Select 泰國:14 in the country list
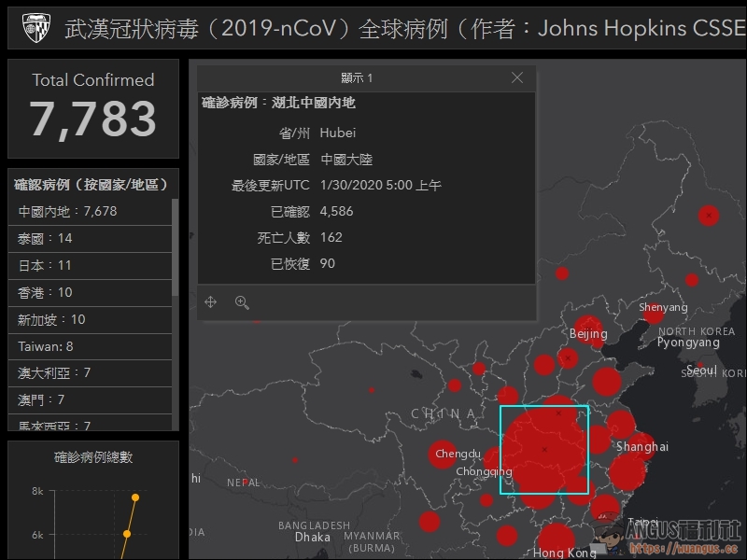 90,239
